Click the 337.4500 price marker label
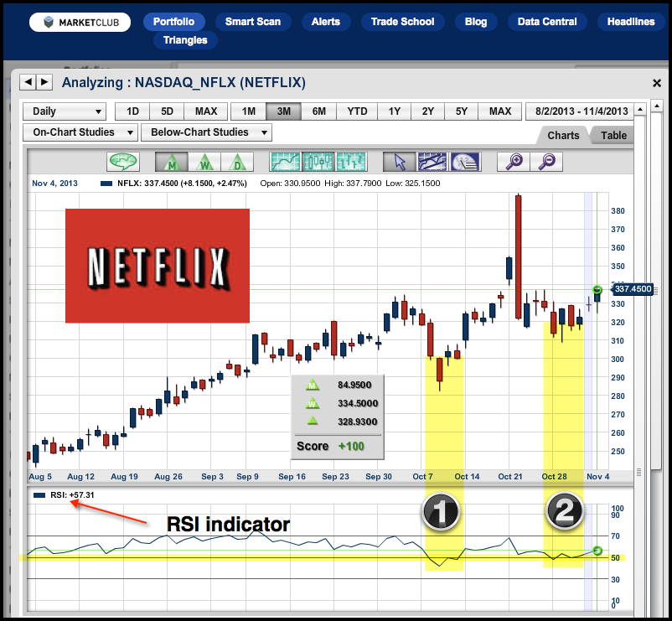672x621 pixels. [633, 289]
